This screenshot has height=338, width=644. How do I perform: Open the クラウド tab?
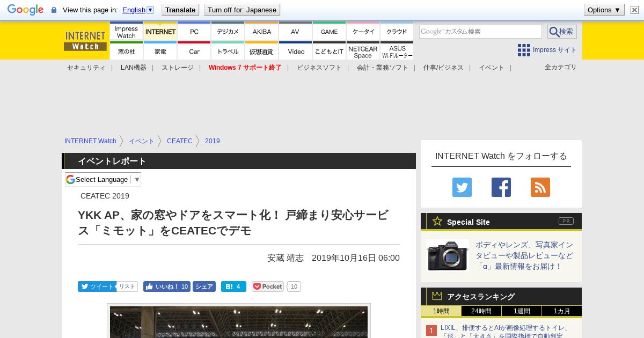click(x=397, y=31)
